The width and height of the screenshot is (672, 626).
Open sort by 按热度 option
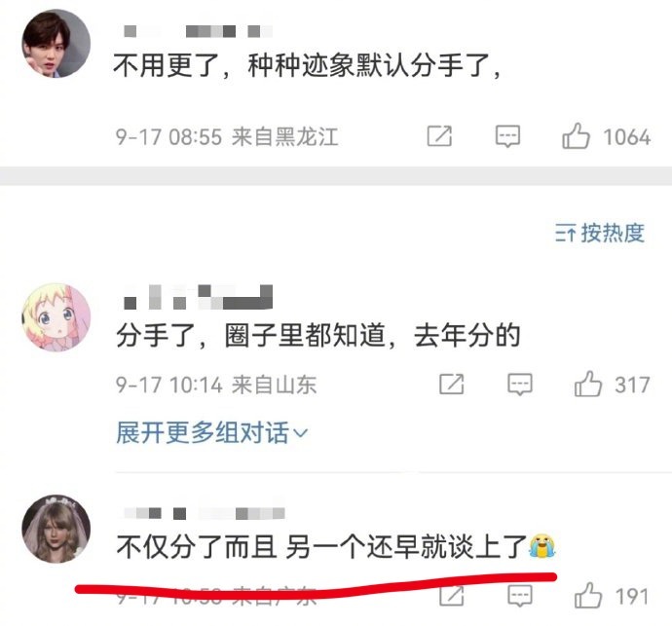coord(600,233)
